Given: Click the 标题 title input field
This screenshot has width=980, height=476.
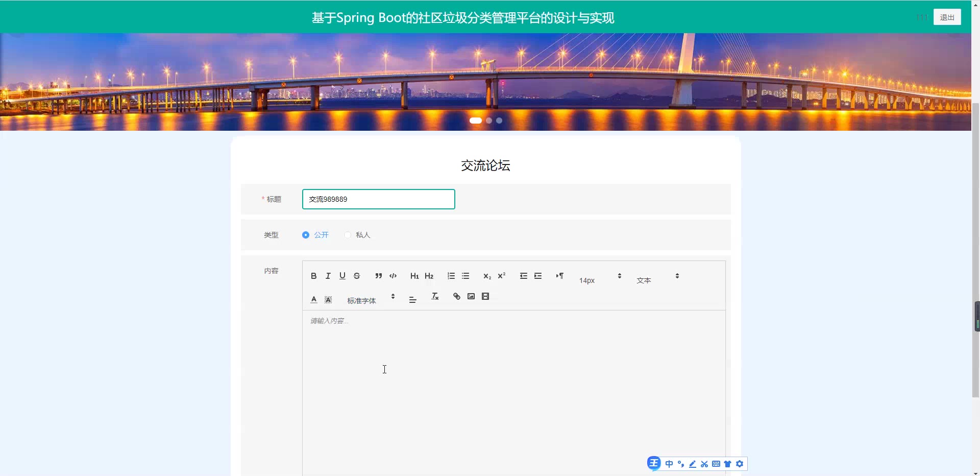Looking at the screenshot, I should 378,199.
